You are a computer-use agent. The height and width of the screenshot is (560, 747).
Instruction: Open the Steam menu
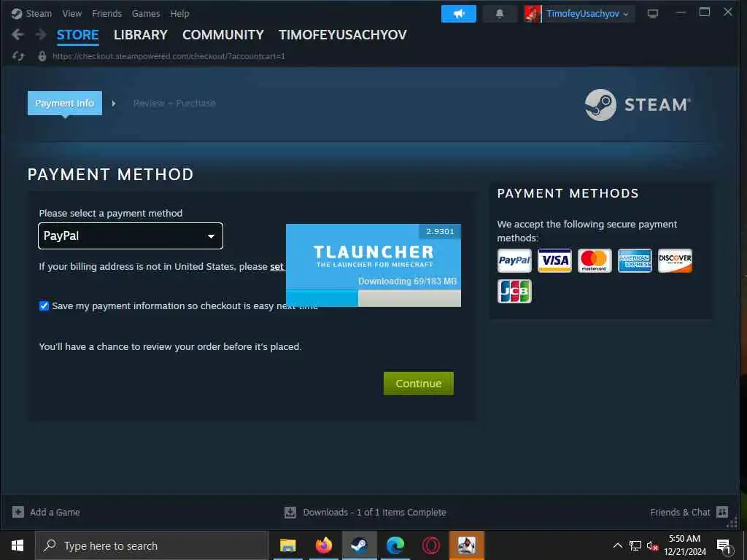(x=39, y=13)
